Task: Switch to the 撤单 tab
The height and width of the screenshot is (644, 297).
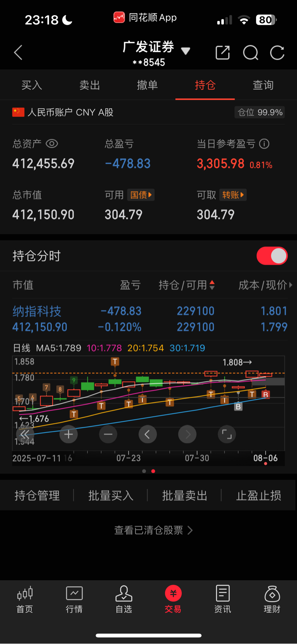Action: click(x=147, y=85)
